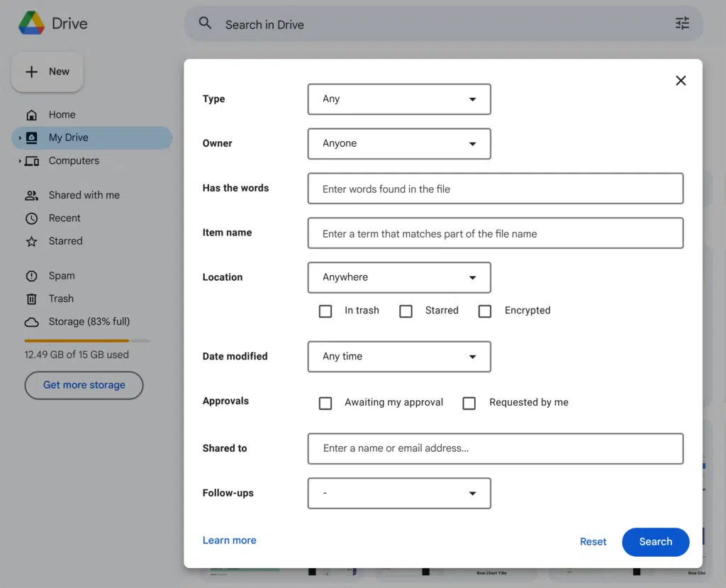Check Awaiting my approval box
Image resolution: width=726 pixels, height=588 pixels.
[x=325, y=403]
